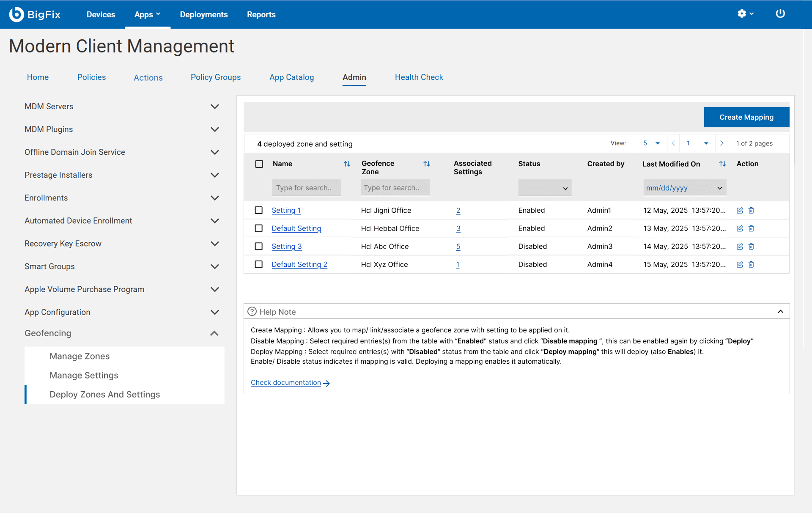
Task: Delete the Default Setting 2 mapping
Action: [x=751, y=264]
